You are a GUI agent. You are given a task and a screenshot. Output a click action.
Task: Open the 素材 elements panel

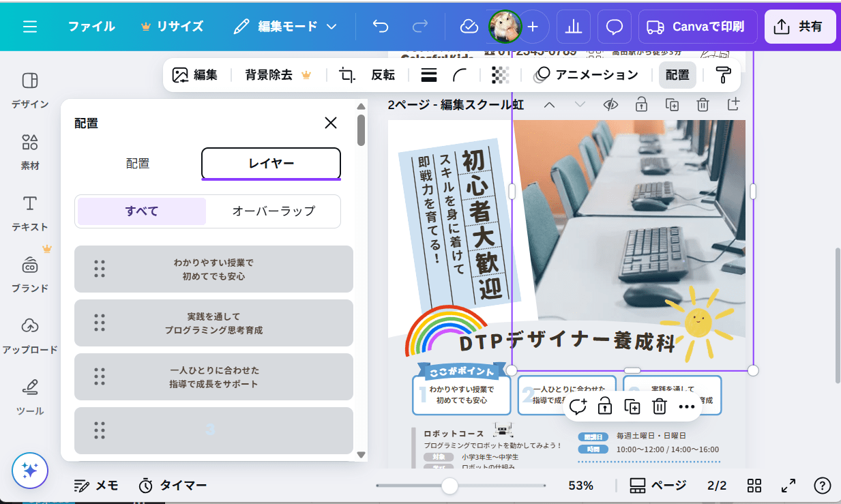click(30, 151)
